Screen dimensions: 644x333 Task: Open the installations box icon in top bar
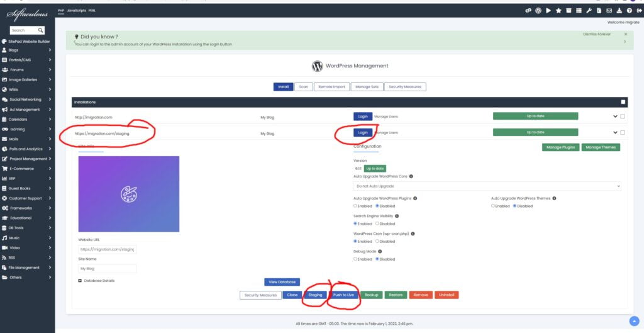point(569,11)
